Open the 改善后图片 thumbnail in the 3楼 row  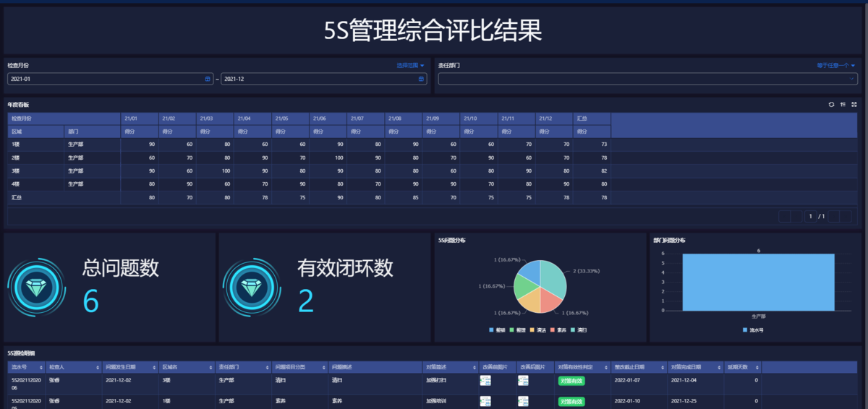[524, 381]
